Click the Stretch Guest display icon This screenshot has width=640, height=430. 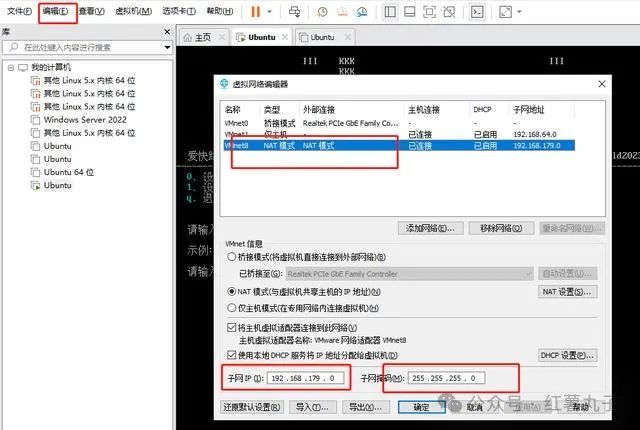[505, 12]
